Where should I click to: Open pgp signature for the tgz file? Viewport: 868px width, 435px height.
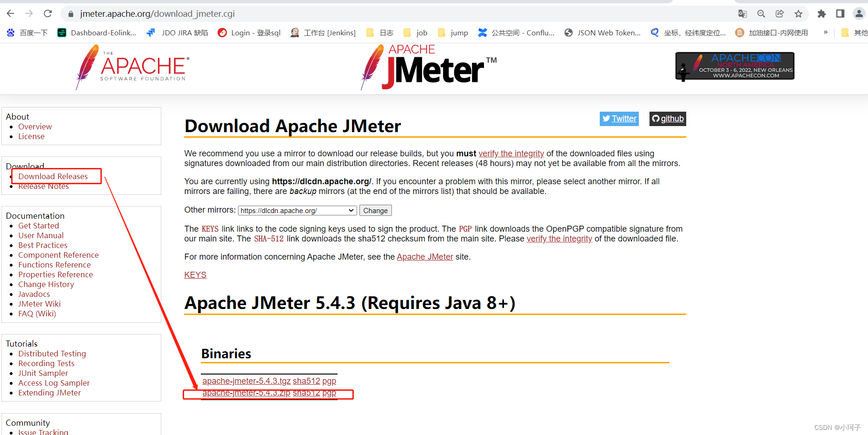coord(329,381)
